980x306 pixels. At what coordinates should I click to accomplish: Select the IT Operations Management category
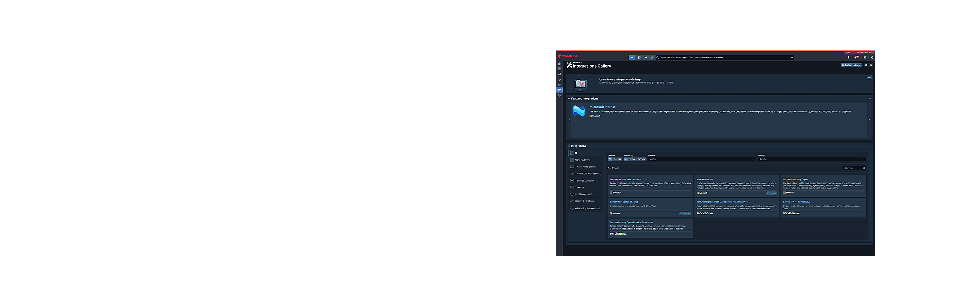[x=585, y=173]
